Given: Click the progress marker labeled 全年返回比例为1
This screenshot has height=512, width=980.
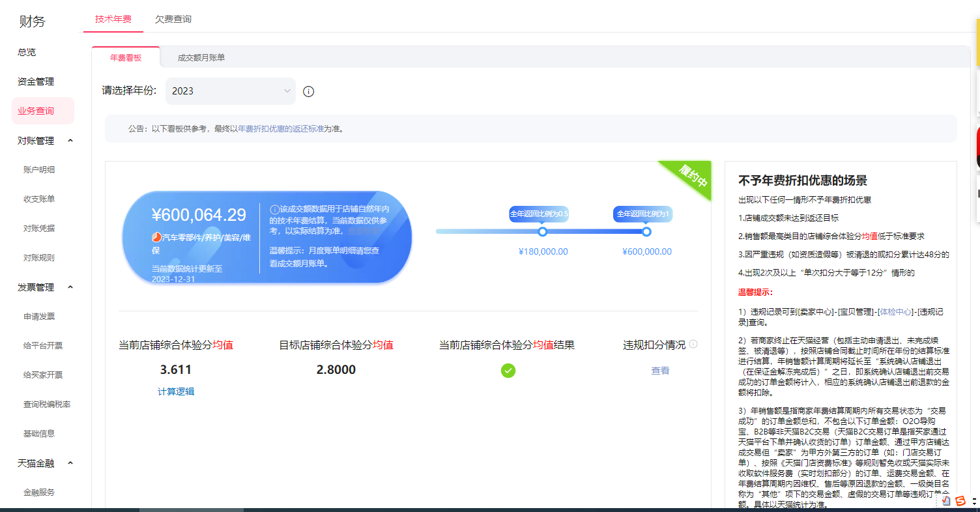Looking at the screenshot, I should [646, 231].
